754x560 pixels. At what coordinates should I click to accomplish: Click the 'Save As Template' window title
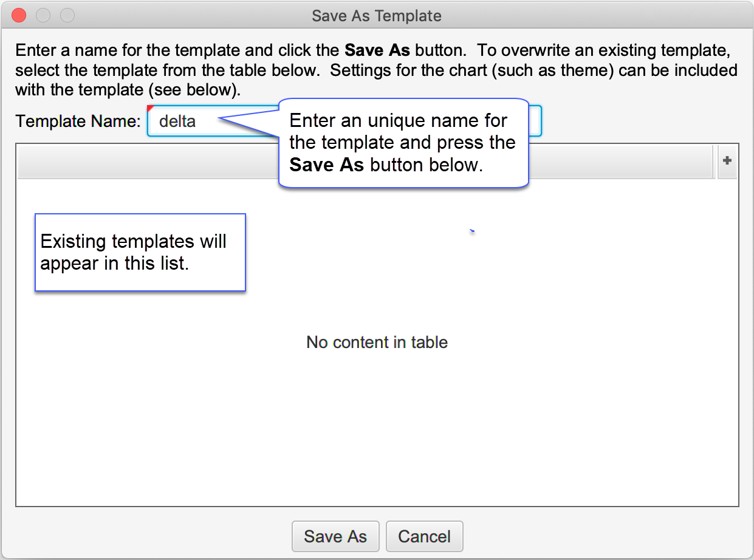coord(377,15)
